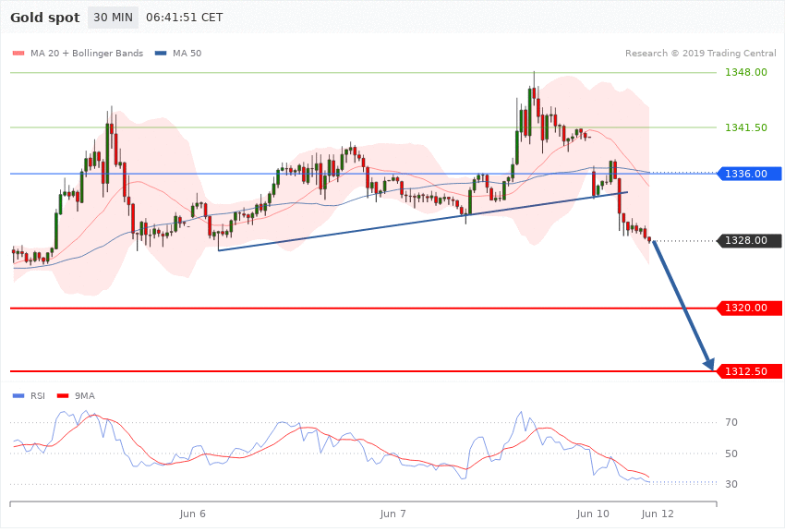
Task: Click the Jun 12 date axis label
Action: tap(658, 514)
